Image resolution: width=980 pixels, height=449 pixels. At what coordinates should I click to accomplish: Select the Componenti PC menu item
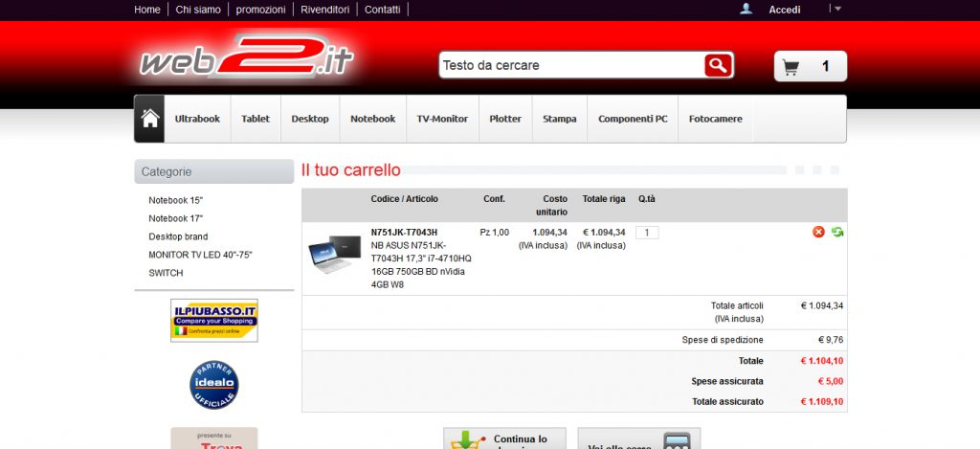[633, 119]
